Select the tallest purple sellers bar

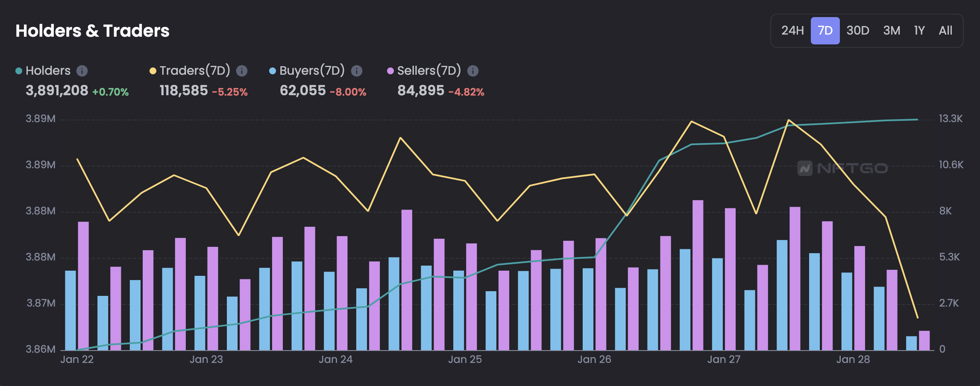coord(698,275)
